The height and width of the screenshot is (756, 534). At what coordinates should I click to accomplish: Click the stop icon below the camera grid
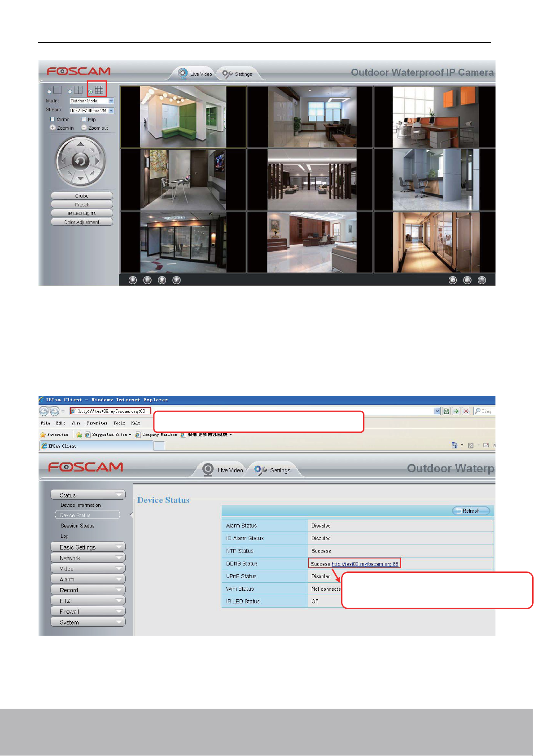click(x=147, y=280)
